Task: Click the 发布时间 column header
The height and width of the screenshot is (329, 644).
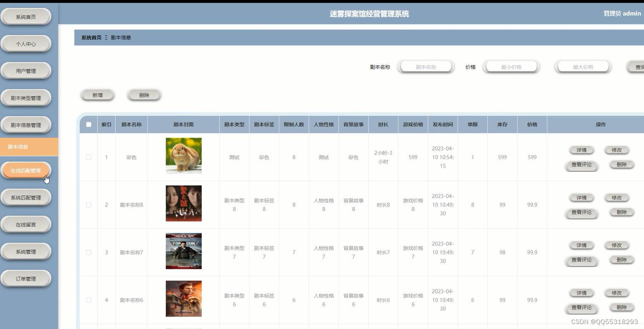Action: pyautogui.click(x=443, y=125)
